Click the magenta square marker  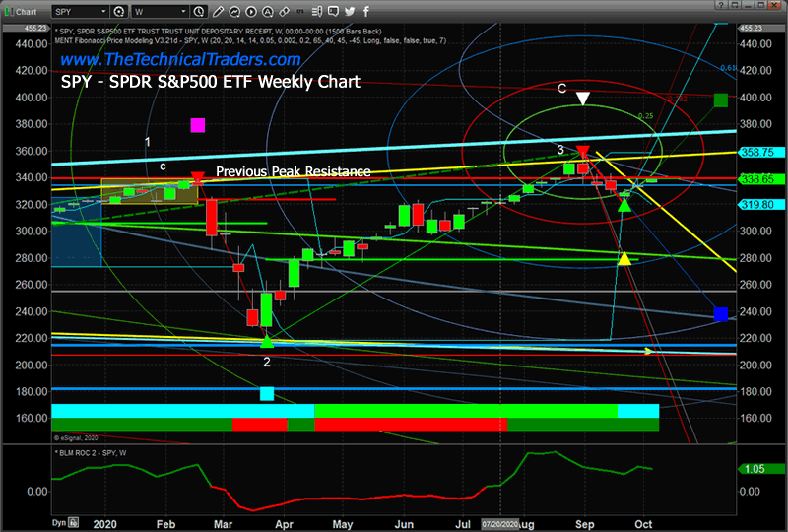(x=198, y=125)
